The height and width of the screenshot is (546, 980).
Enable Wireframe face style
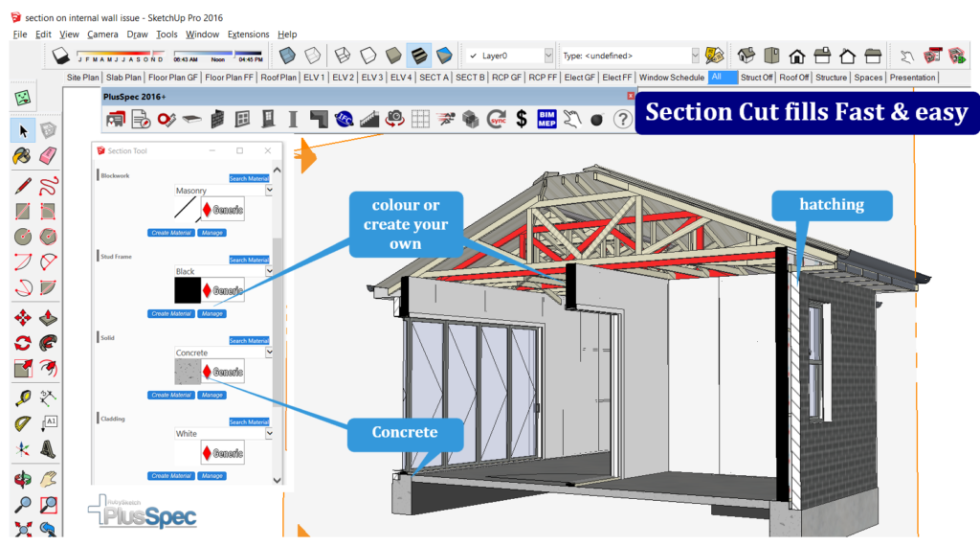pos(342,56)
